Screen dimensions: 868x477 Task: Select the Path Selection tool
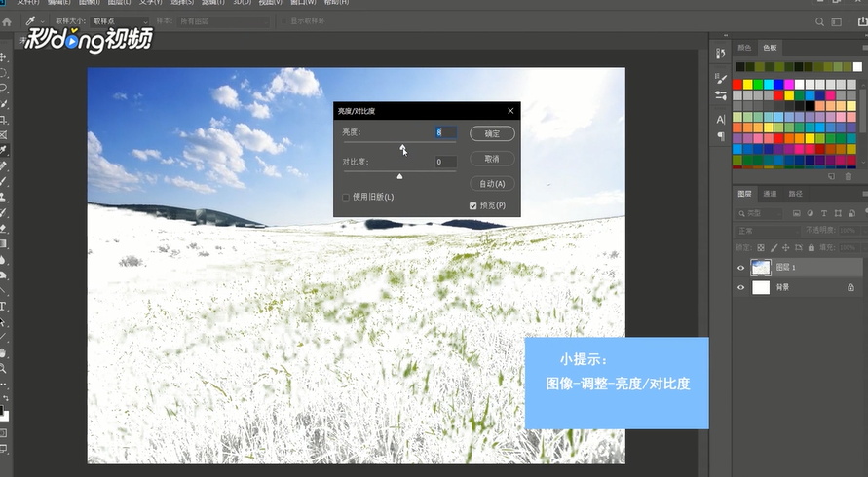click(x=3, y=321)
